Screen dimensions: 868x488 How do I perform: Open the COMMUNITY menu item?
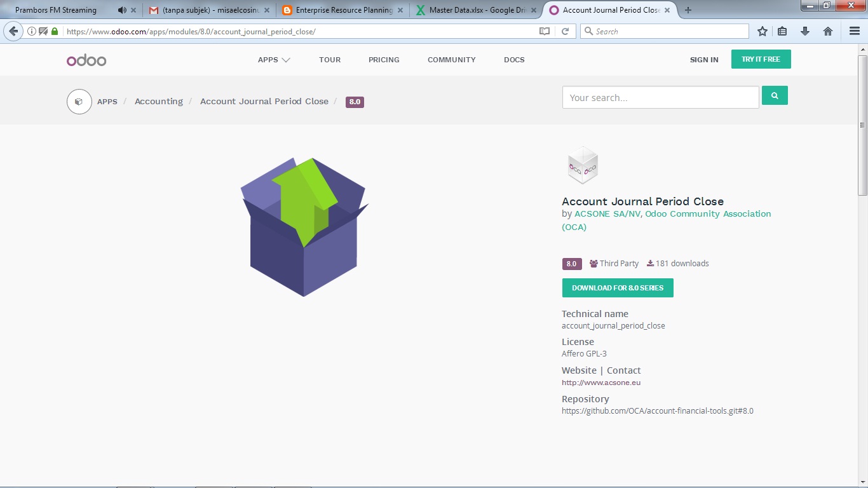click(451, 60)
